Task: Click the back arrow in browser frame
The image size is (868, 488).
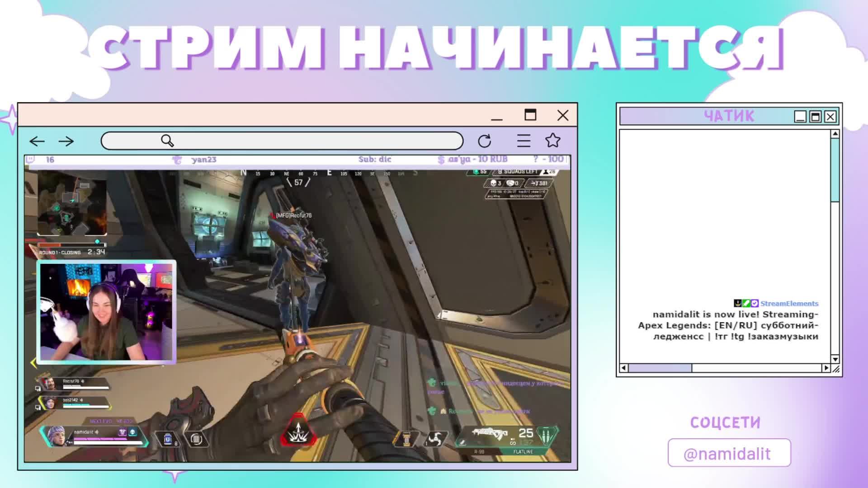Action: pos(37,141)
